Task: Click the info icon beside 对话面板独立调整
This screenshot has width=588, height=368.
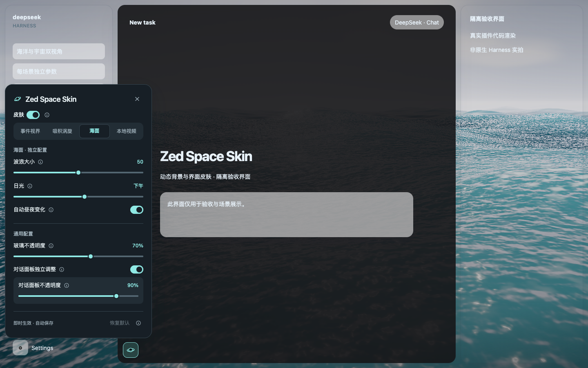Action: [x=62, y=269]
